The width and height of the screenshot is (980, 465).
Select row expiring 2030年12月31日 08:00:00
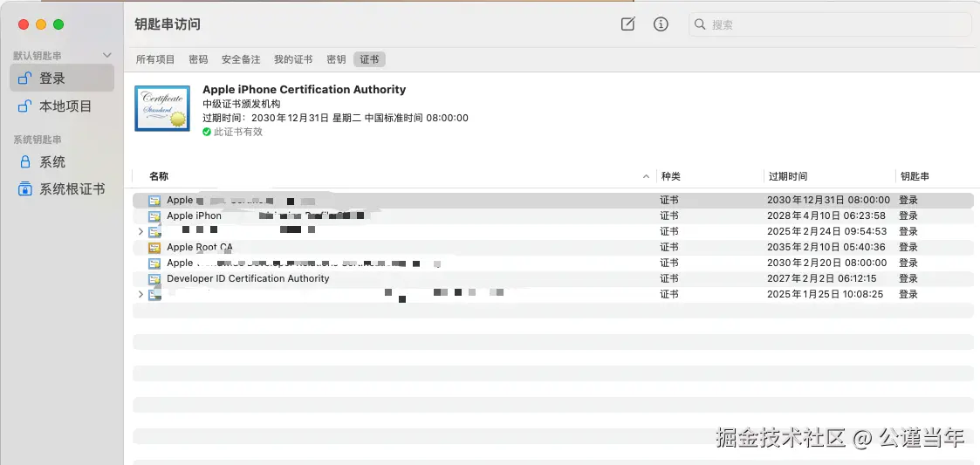(553, 201)
